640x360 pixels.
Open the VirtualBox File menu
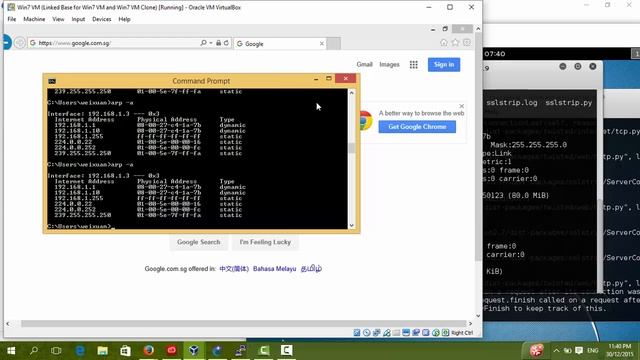[12, 19]
